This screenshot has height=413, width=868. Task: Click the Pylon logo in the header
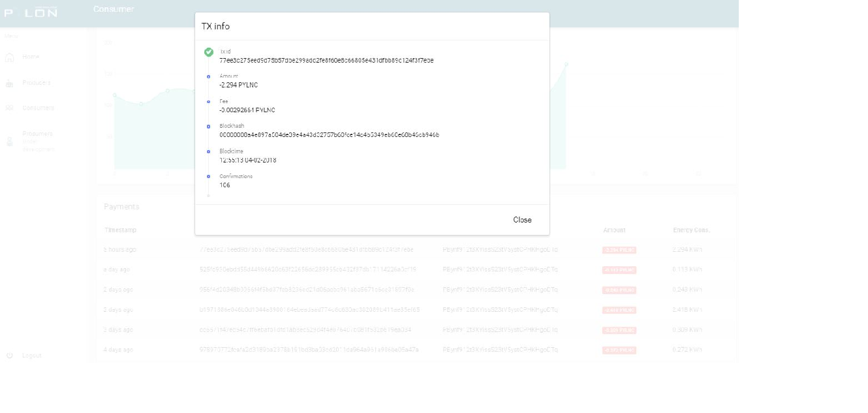click(31, 12)
